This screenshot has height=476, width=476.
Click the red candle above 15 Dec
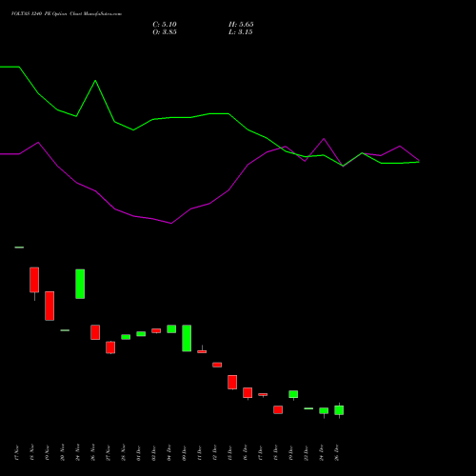[x=232, y=383]
